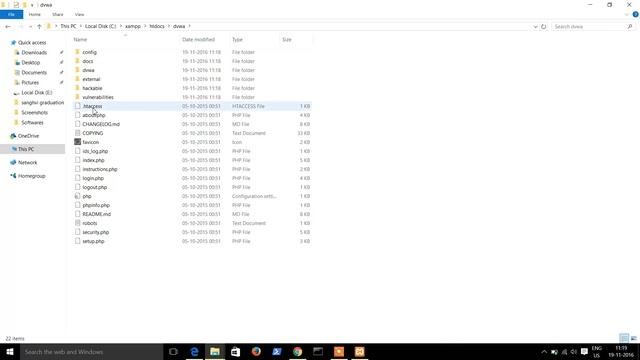Open XAMPP from taskbar
640x360 pixels.
coord(359,351)
